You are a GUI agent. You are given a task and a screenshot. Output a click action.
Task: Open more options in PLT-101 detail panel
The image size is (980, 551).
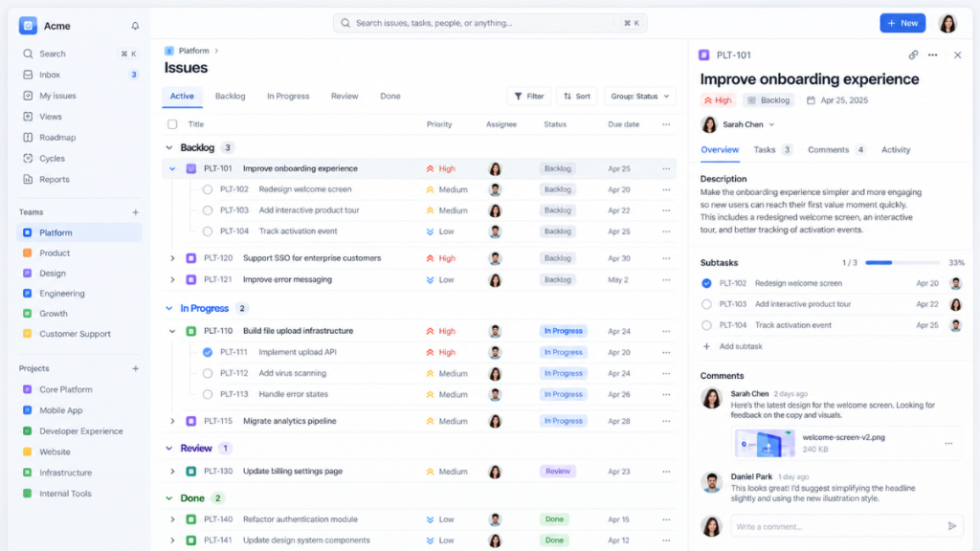932,55
